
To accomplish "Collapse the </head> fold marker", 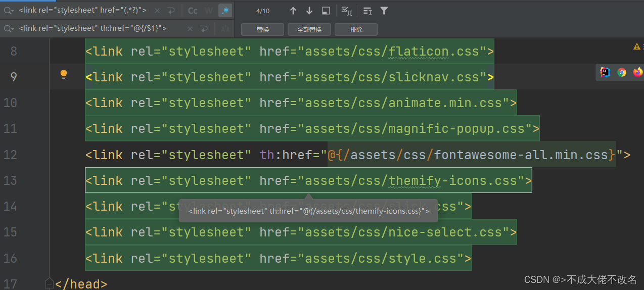I will [49, 283].
